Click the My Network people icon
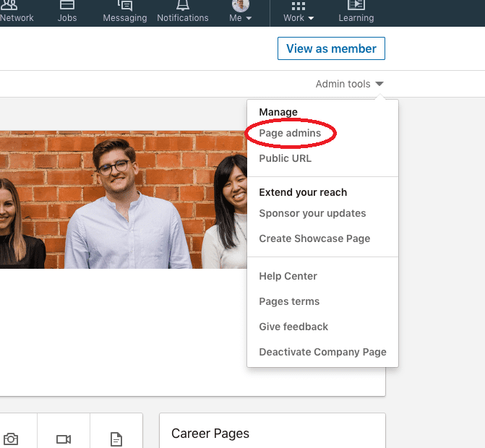The height and width of the screenshot is (448, 485). pyautogui.click(x=9, y=5)
